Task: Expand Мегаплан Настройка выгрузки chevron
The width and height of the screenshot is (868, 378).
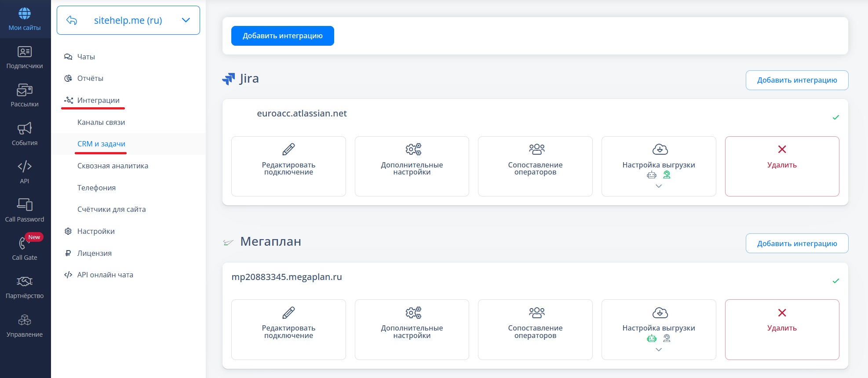Action: pos(659,350)
